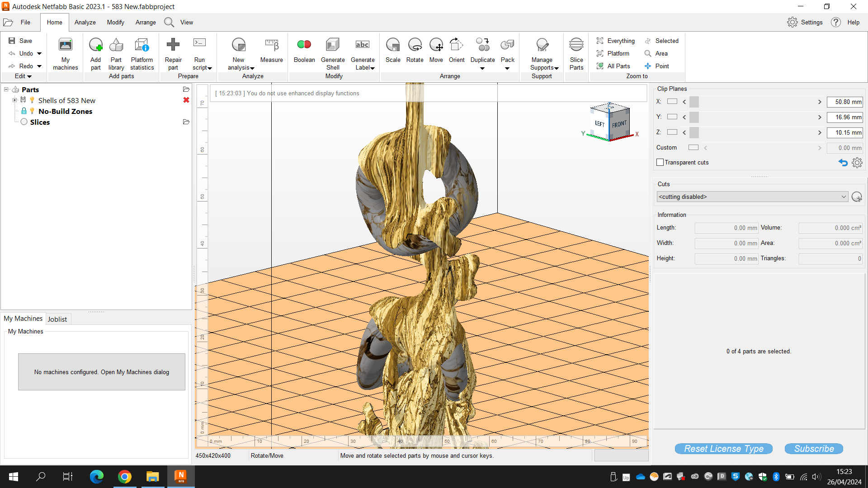
Task: Click the orientation view cube
Action: pos(610,122)
